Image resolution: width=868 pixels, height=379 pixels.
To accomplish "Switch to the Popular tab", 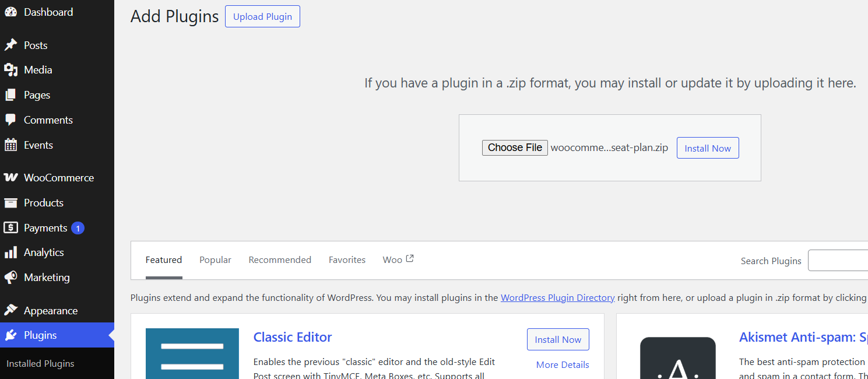I will click(215, 260).
